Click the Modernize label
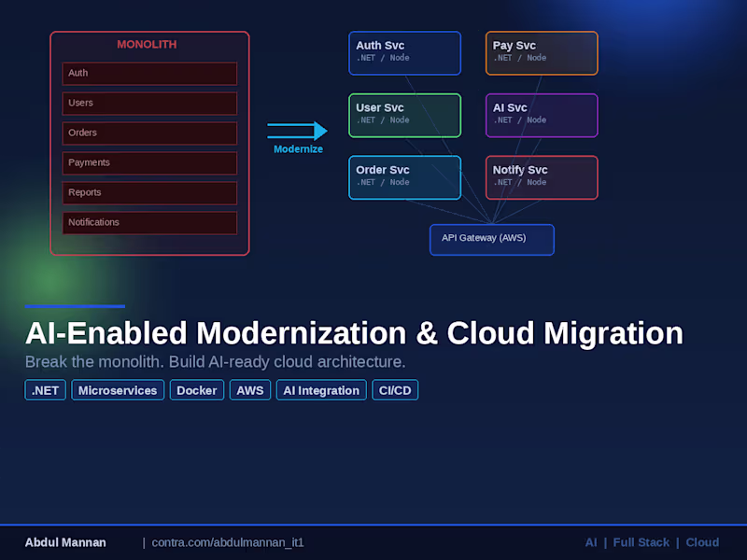The height and width of the screenshot is (560, 747). 298,149
